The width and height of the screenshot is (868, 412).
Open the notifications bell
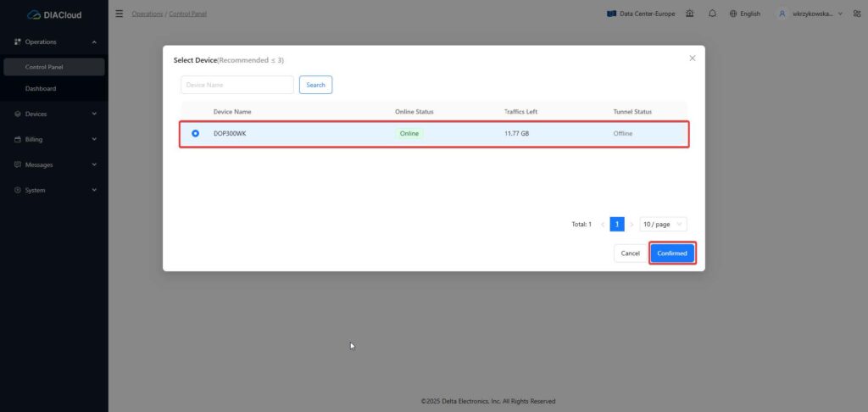712,14
